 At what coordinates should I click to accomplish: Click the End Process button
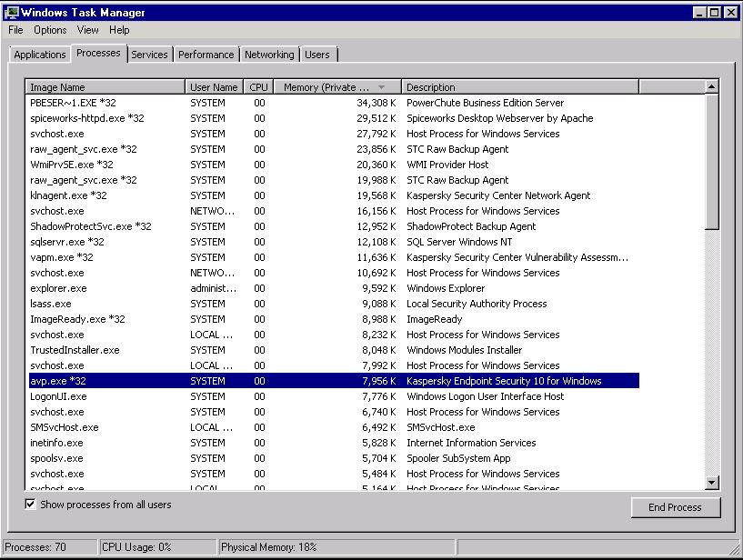pyautogui.click(x=675, y=507)
